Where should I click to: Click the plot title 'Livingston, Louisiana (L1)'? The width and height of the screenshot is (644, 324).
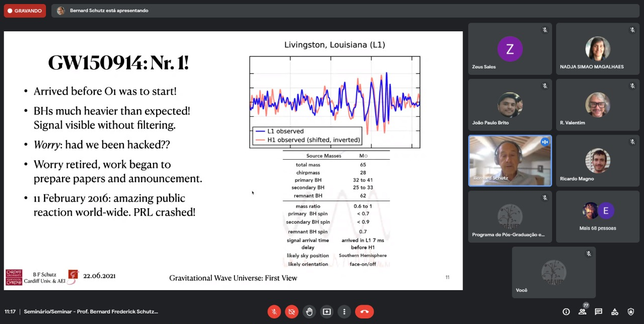(335, 45)
